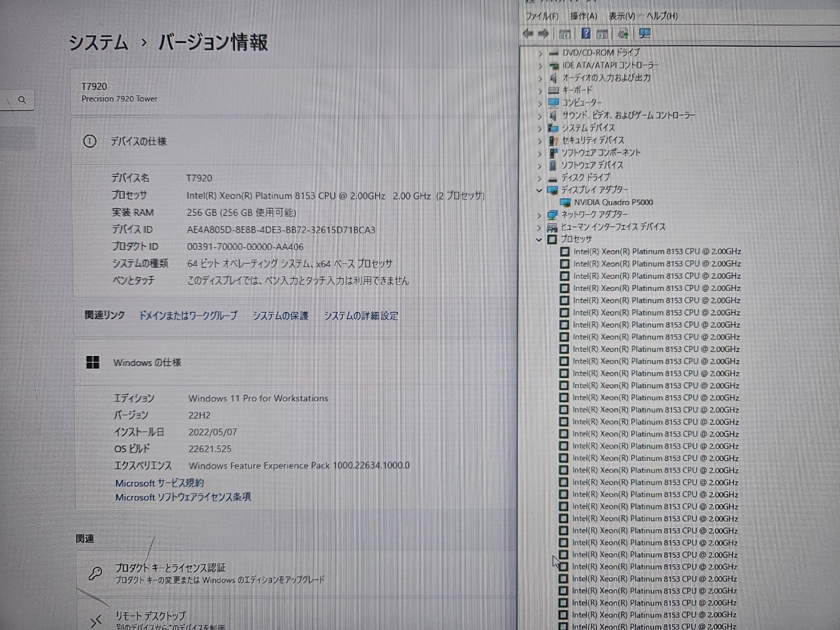Screen dimensions: 840x630
Task: Toggle the action pane toolbar icon
Action: click(602, 34)
